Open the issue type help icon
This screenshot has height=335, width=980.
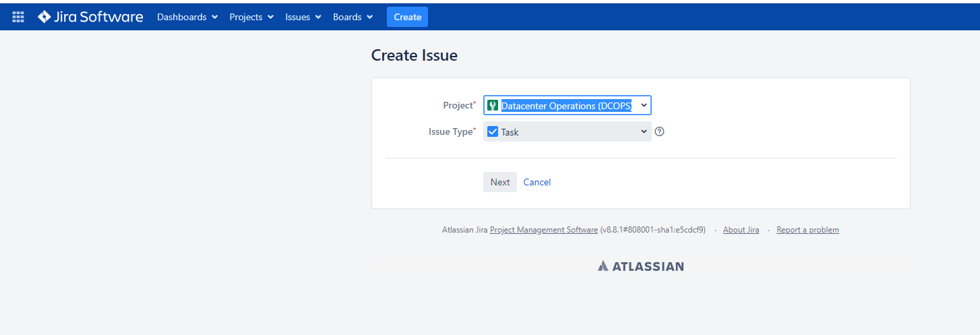pyautogui.click(x=660, y=131)
